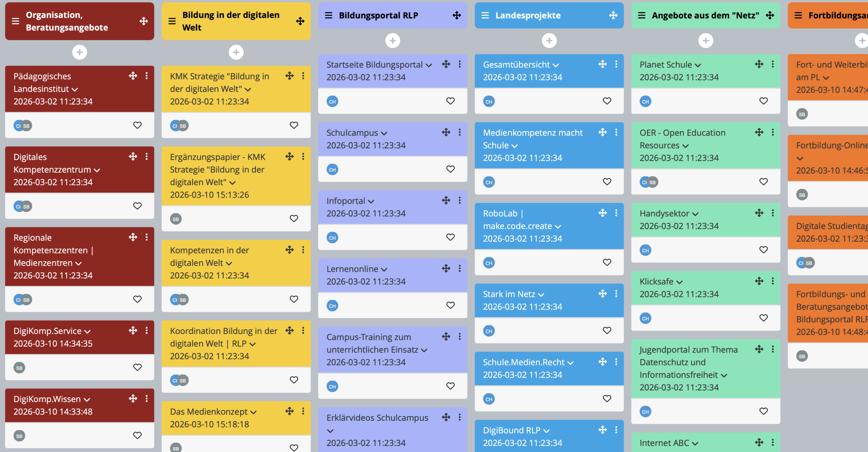Favorite the Stark im Netz card

(607, 331)
